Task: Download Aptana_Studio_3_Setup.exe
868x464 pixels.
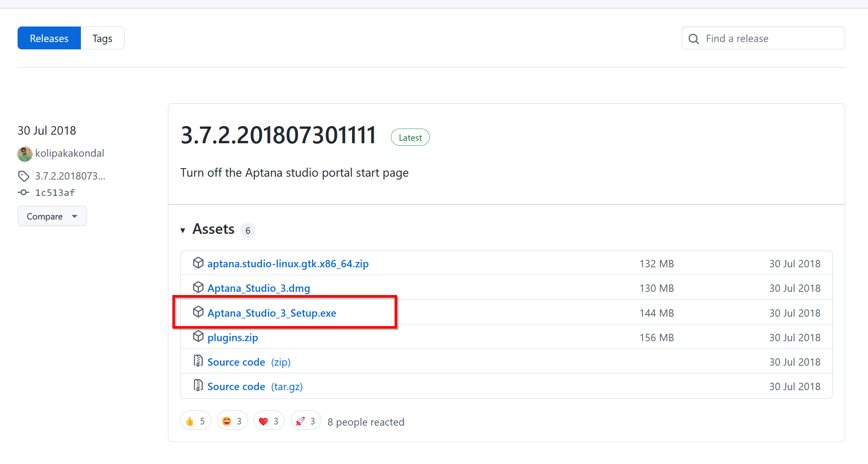Action: [272, 313]
